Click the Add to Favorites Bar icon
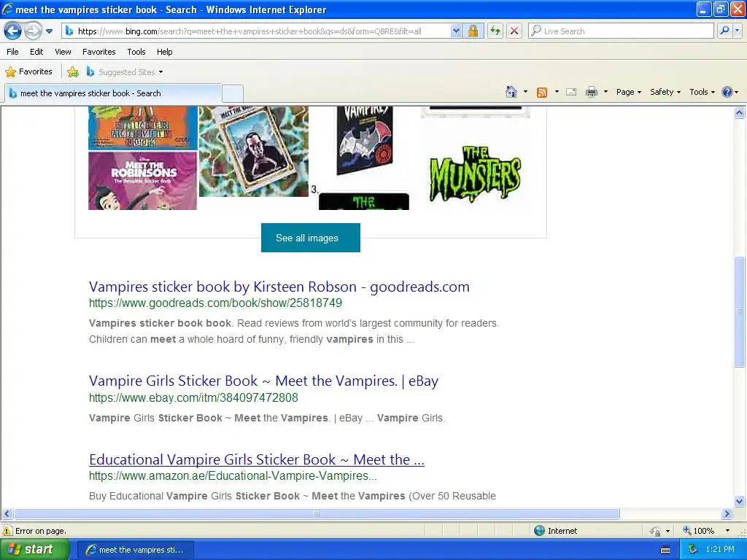Image resolution: width=747 pixels, height=560 pixels. (x=73, y=72)
